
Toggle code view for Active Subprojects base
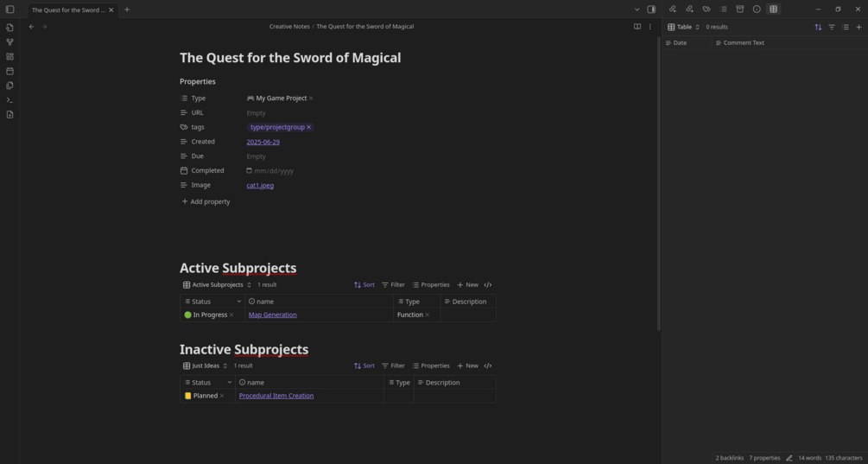tap(488, 285)
